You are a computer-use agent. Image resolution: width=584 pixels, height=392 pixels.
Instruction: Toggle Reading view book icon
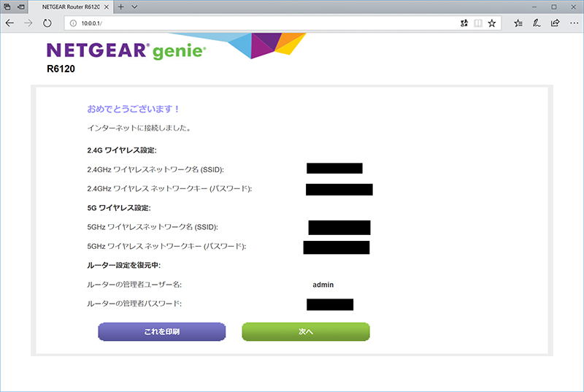[x=478, y=23]
